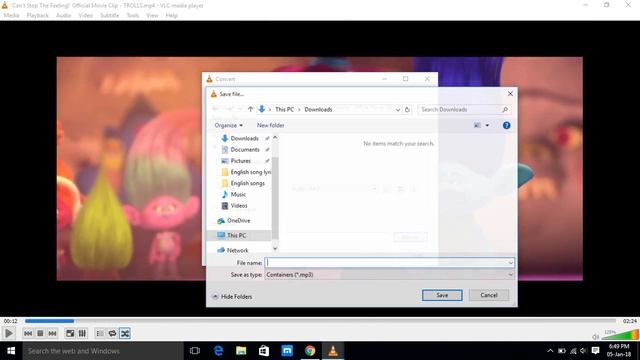Click the VLC playback seek bar
The image size is (640, 360).
pyautogui.click(x=320, y=321)
